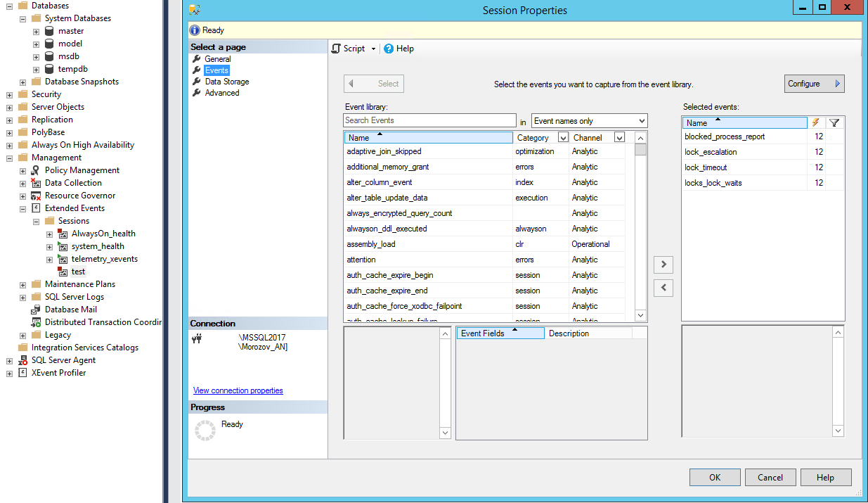
Task: Click the left arrow to remove an event
Action: click(x=663, y=288)
